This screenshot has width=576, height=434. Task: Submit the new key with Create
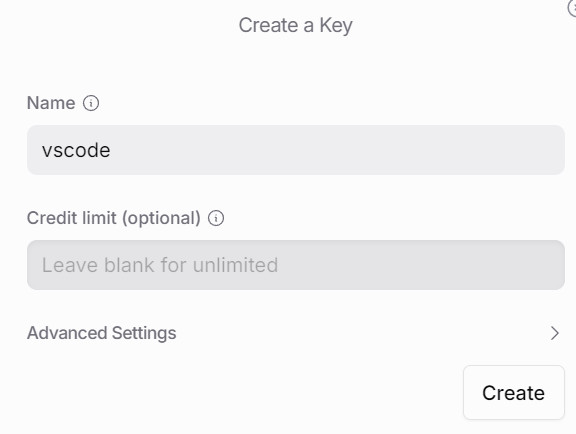pos(514,392)
